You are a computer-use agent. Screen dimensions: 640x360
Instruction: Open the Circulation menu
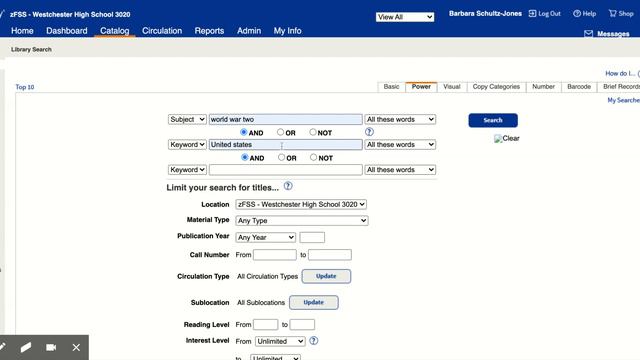(x=162, y=31)
